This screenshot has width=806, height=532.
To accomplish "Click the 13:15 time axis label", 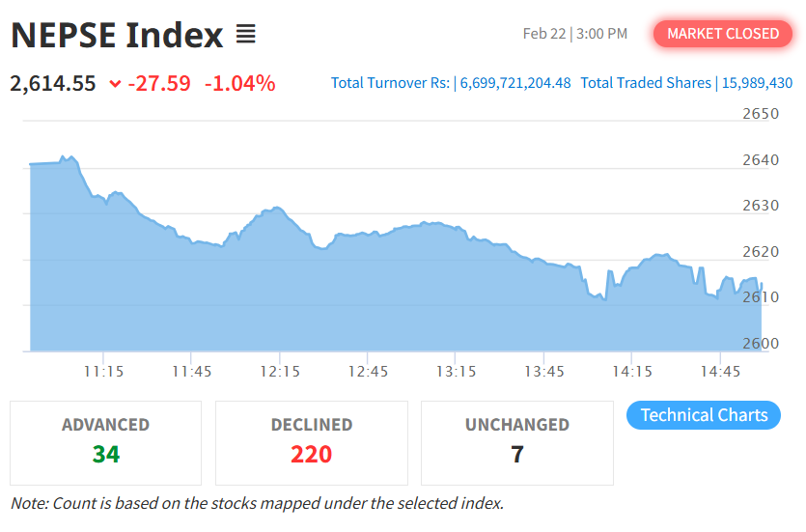I will click(457, 371).
